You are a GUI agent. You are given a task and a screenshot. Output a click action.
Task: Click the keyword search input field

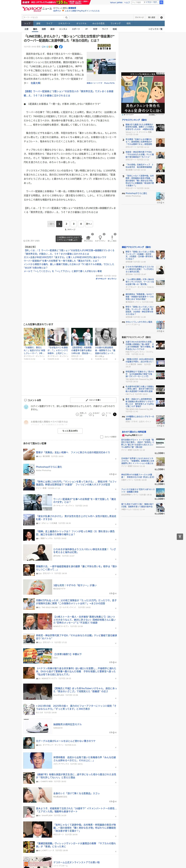(x=44, y=18)
